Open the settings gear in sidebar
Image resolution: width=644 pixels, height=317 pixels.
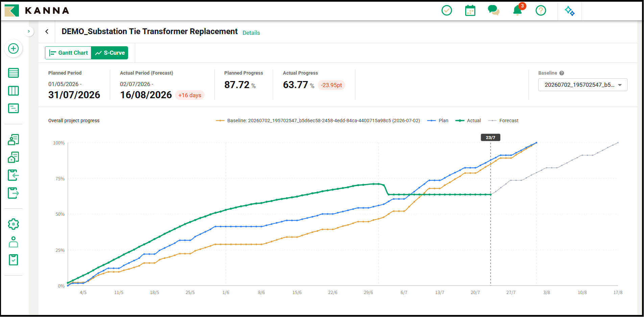pyautogui.click(x=14, y=224)
